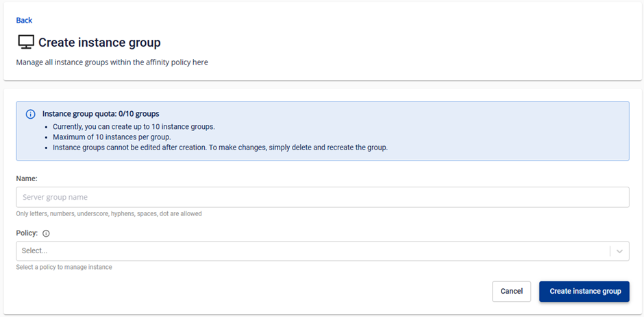Click the 'create up to 10 instance groups' bullet

[132, 127]
